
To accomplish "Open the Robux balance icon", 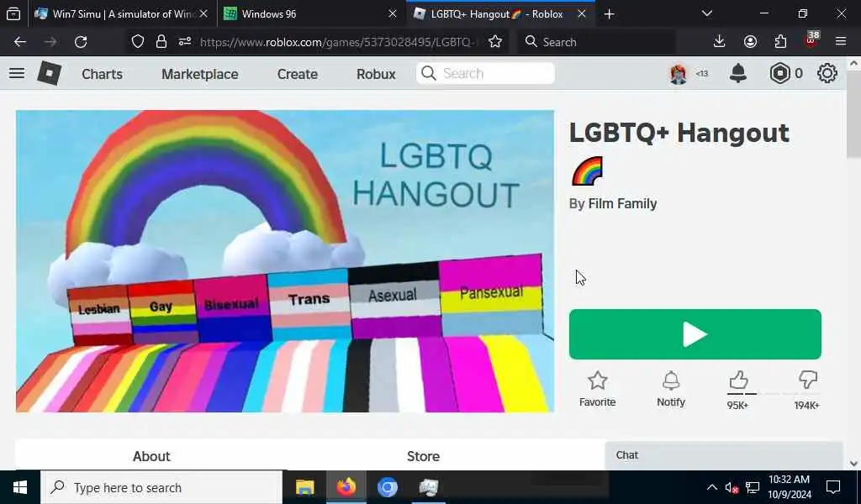I will point(779,73).
